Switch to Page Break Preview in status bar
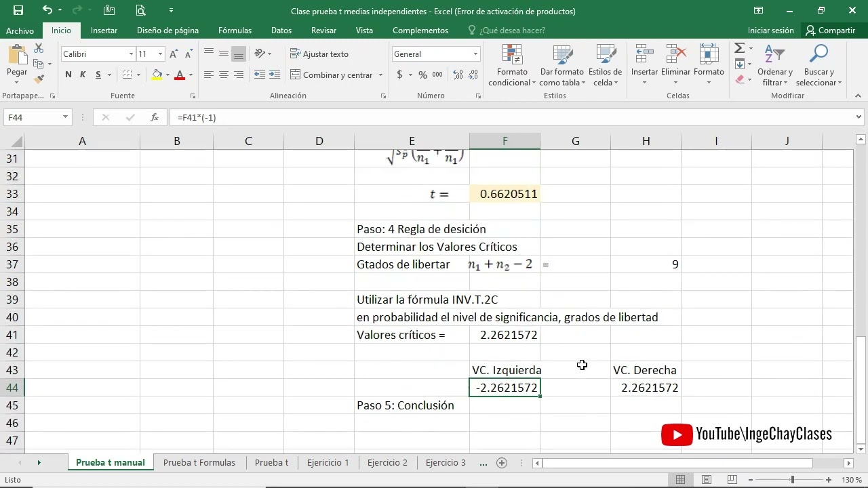The image size is (868, 488). 732,480
